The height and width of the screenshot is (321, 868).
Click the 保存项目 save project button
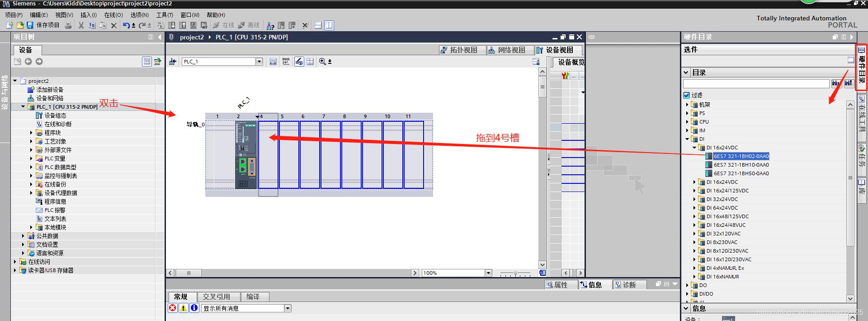pyautogui.click(x=43, y=25)
